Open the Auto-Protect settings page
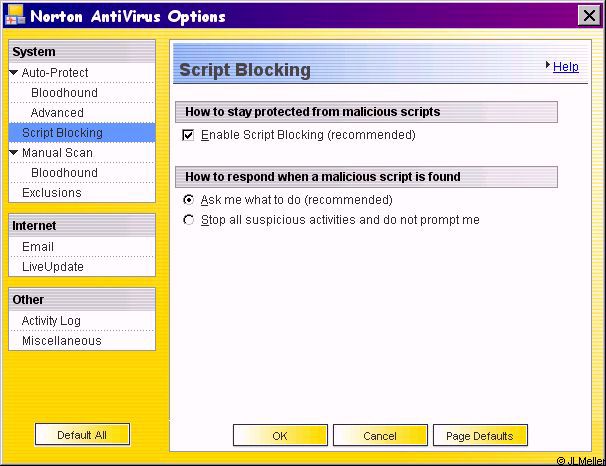Screen dimensions: 606x466 point(55,73)
